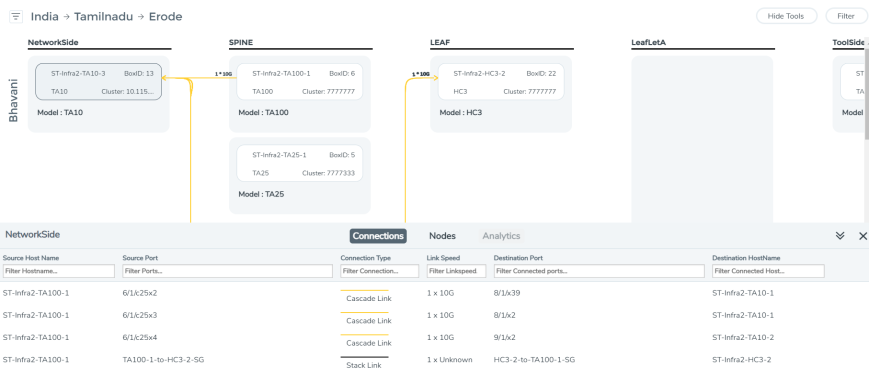This screenshot has width=869, height=371.
Task: Open the Analytics tab
Action: (x=501, y=236)
